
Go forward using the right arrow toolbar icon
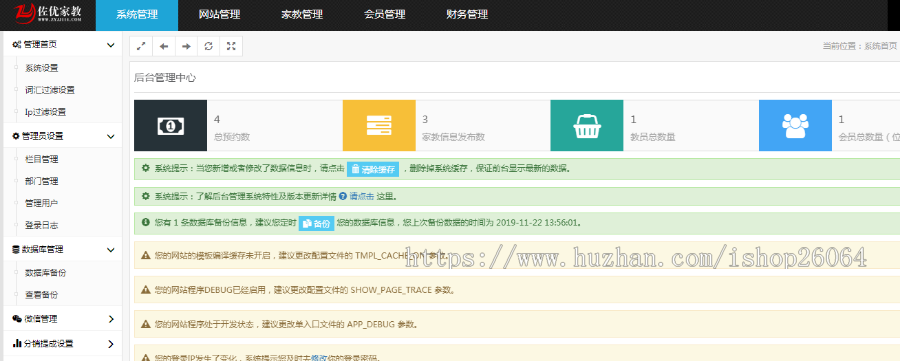pos(186,46)
